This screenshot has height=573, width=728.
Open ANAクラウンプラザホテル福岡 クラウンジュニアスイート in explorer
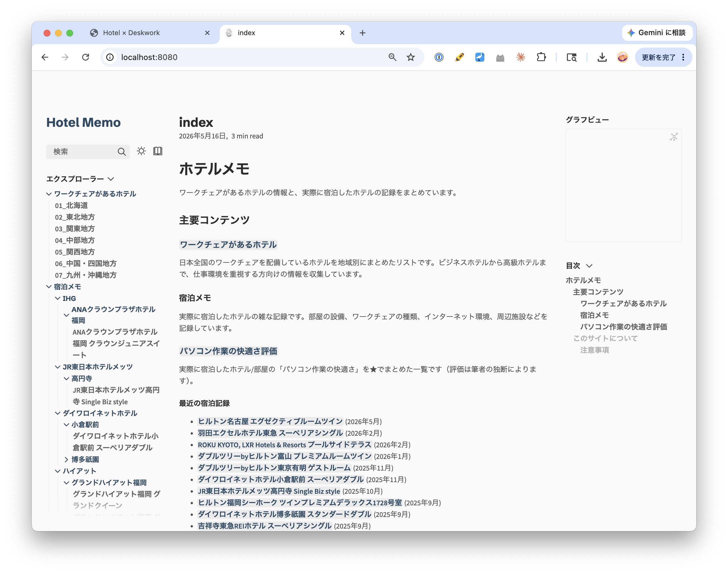click(x=116, y=343)
